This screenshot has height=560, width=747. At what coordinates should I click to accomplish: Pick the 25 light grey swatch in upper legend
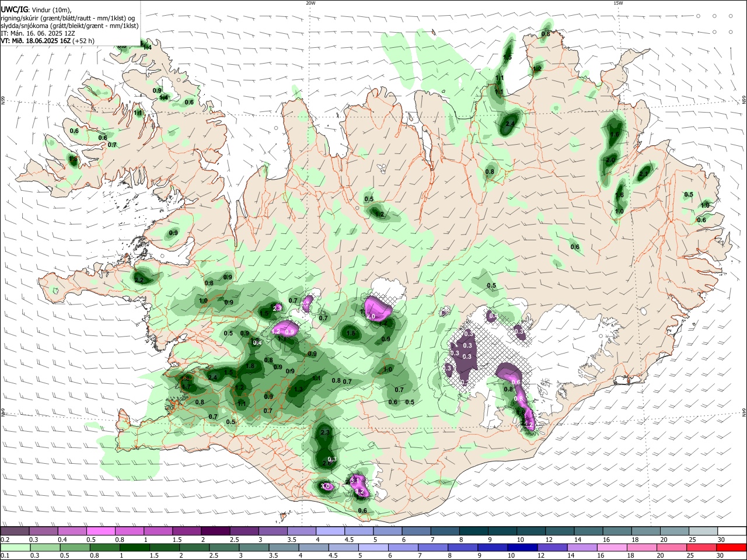[704, 531]
